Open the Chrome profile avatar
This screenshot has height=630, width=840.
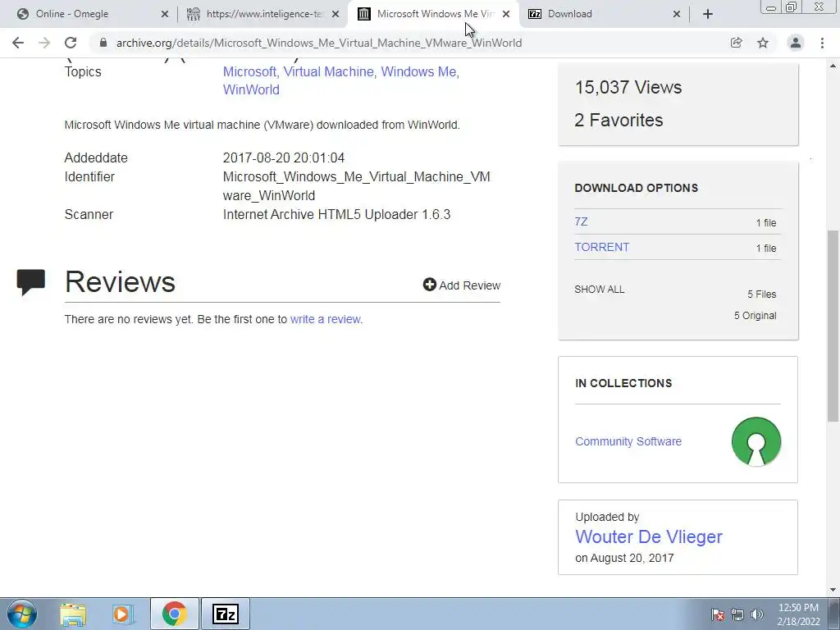(796, 43)
